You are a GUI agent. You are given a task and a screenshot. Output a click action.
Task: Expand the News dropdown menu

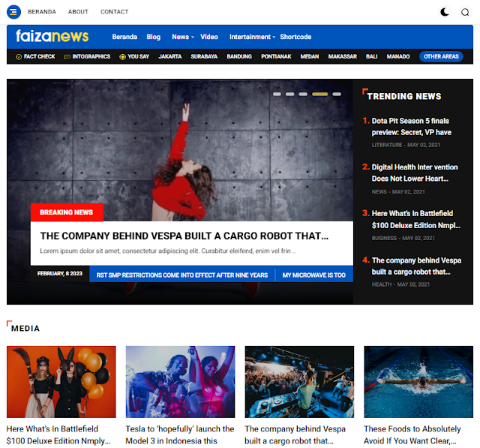tap(183, 37)
